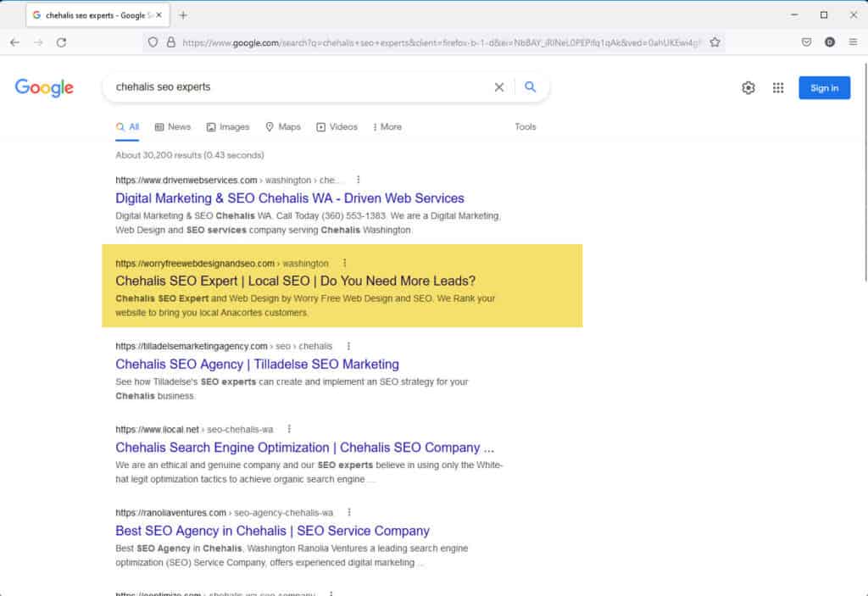Click in the search query input field
The image size is (868, 596).
click(x=299, y=87)
